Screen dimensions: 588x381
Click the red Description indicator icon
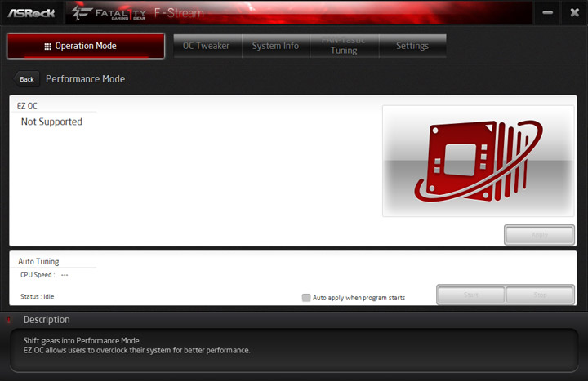click(9, 320)
